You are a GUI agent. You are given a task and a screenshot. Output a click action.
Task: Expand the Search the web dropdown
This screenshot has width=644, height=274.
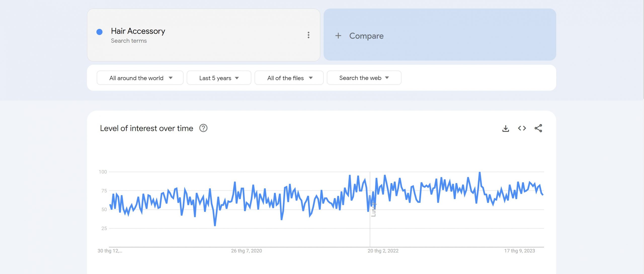364,78
